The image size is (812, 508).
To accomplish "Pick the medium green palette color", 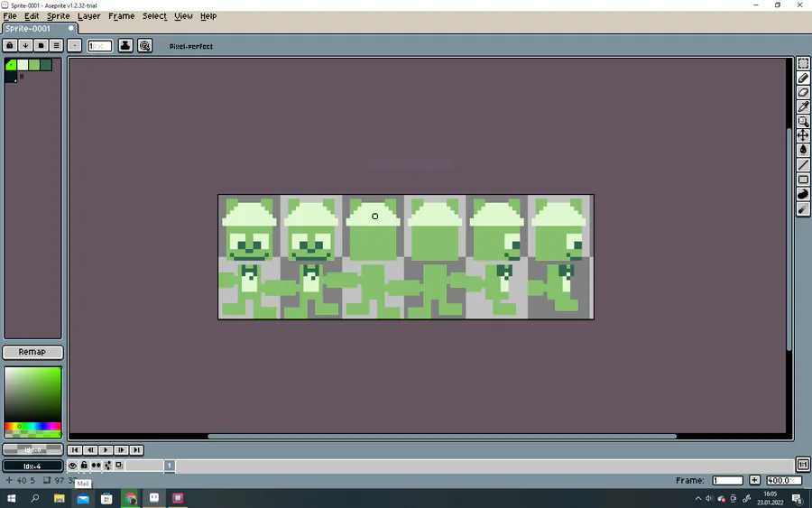I will pos(34,65).
